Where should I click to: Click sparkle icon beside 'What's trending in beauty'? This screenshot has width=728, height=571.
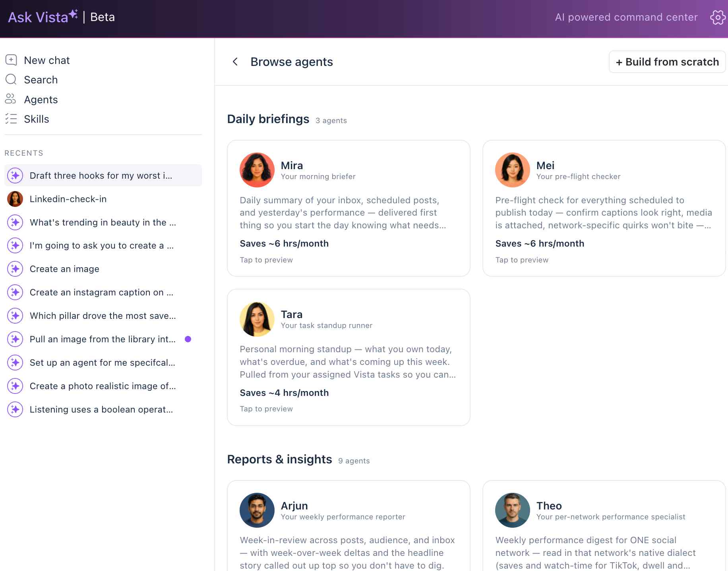(x=15, y=222)
